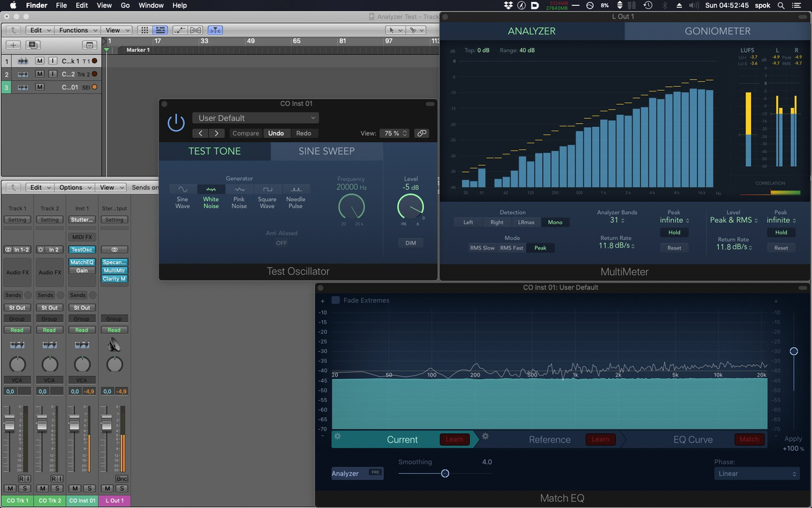This screenshot has width=812, height=508.
Task: Open Time Machine menu bar icon
Action: (x=648, y=5)
